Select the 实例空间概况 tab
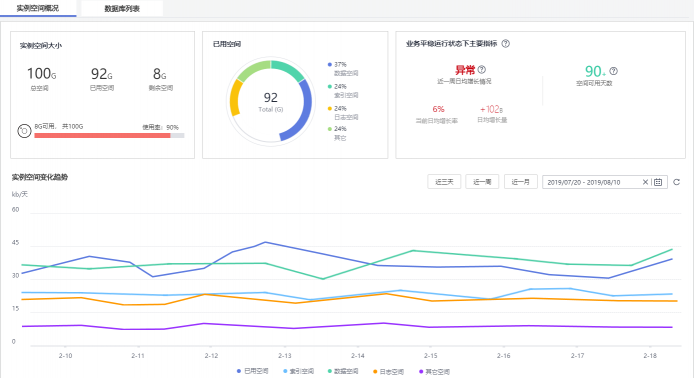 click(38, 8)
